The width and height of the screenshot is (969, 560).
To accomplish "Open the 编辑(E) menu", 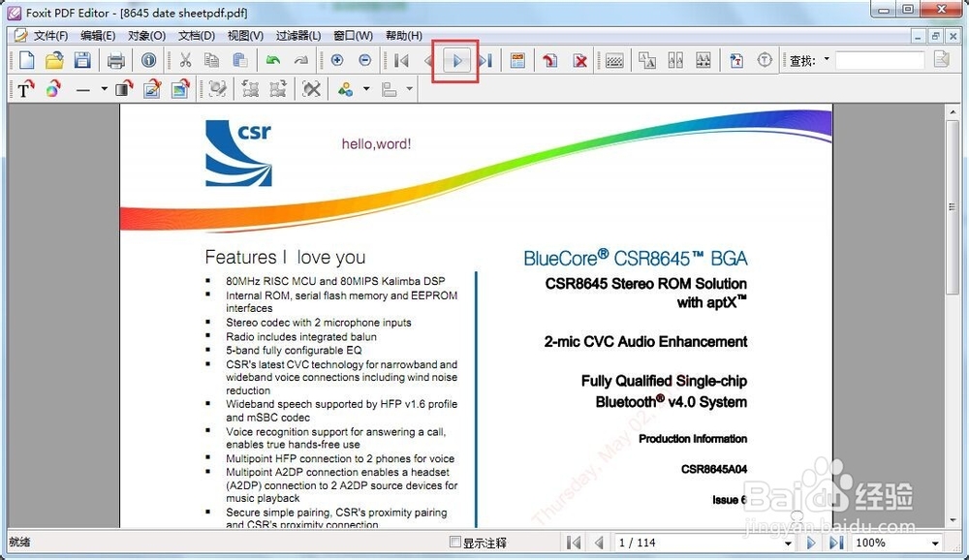I will pyautogui.click(x=98, y=36).
